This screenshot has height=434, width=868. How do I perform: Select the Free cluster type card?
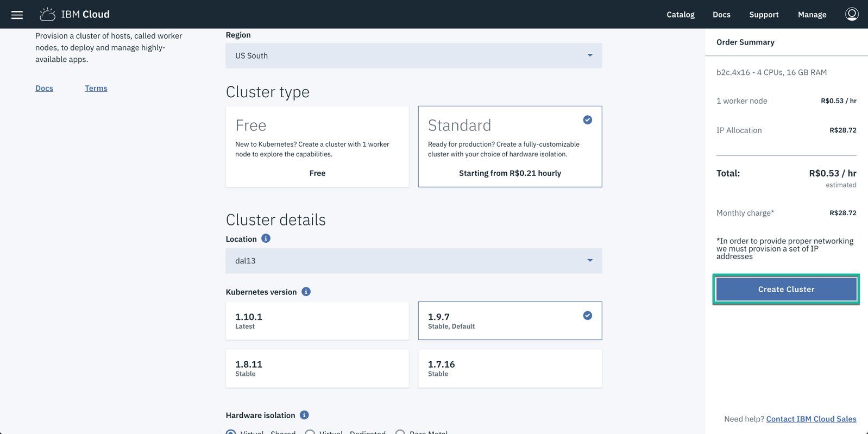click(x=317, y=147)
